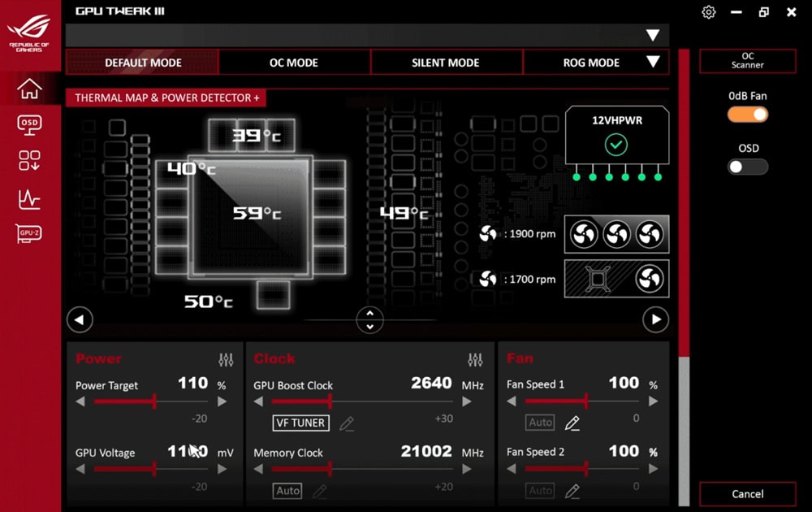
Task: Decrease GPU Boost Clock with left arrow
Action: (x=258, y=401)
